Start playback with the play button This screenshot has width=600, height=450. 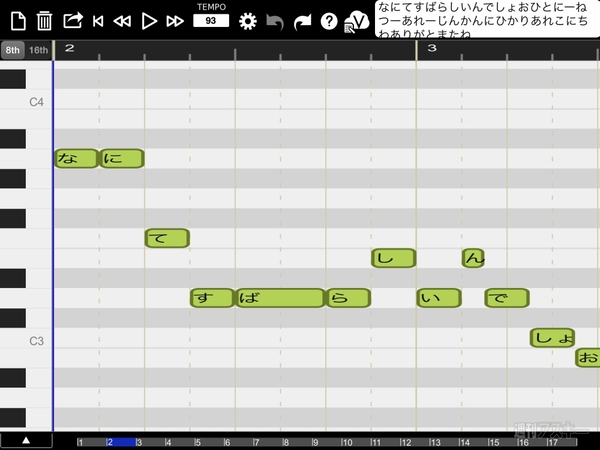[149, 21]
